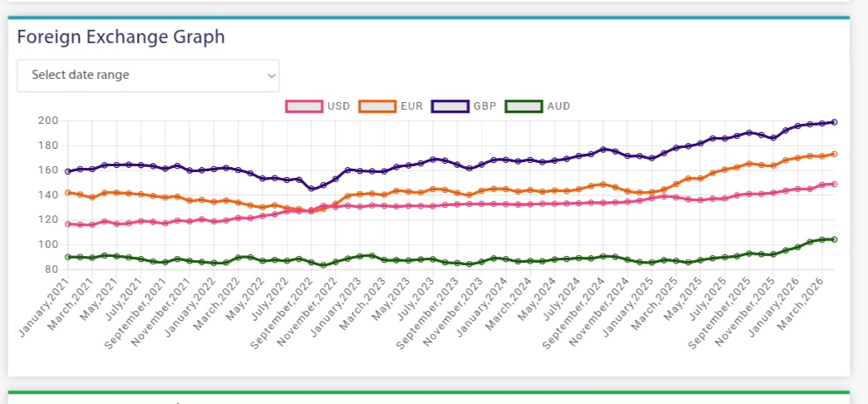Click the Foreign Exchange Graph heading
This screenshot has height=404, width=868.
(x=120, y=37)
